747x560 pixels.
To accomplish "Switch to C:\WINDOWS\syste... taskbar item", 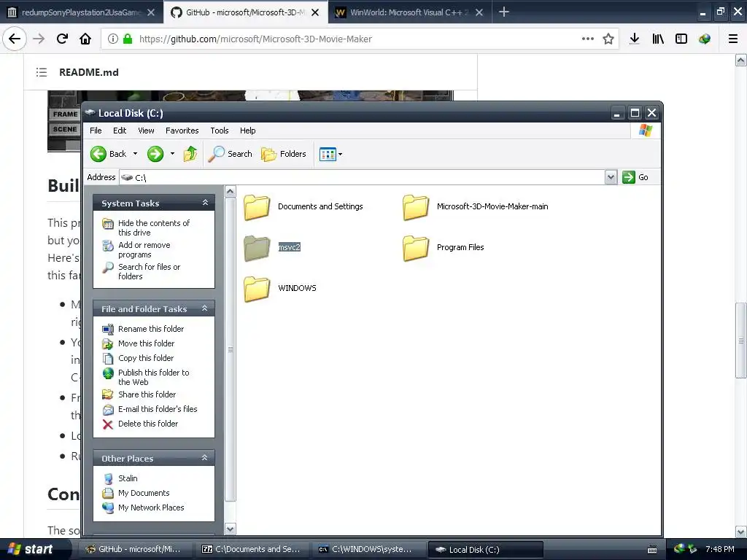I will [x=369, y=549].
